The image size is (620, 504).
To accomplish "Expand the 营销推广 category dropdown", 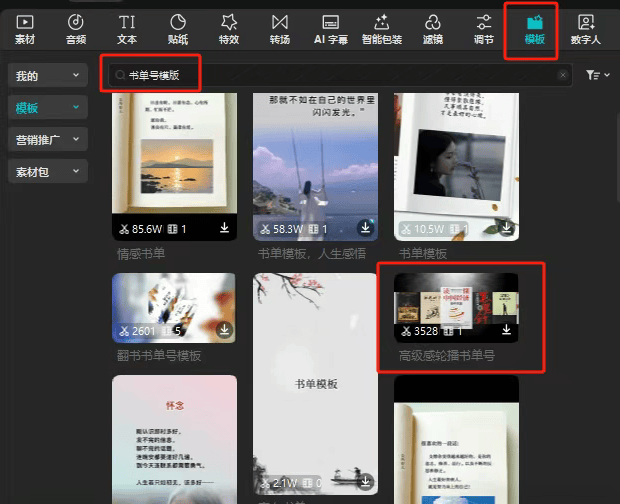I will pos(47,139).
